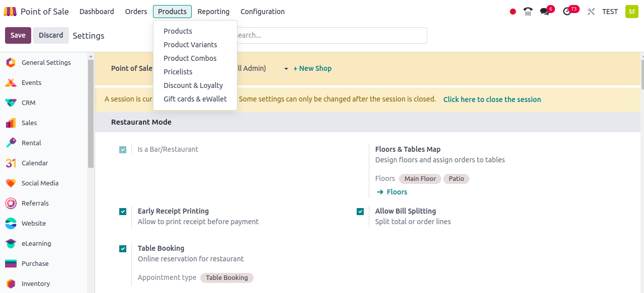Toggle the Is a Bar/Restaurant checkbox
Viewport: 644px width, 293px height.
[123, 150]
